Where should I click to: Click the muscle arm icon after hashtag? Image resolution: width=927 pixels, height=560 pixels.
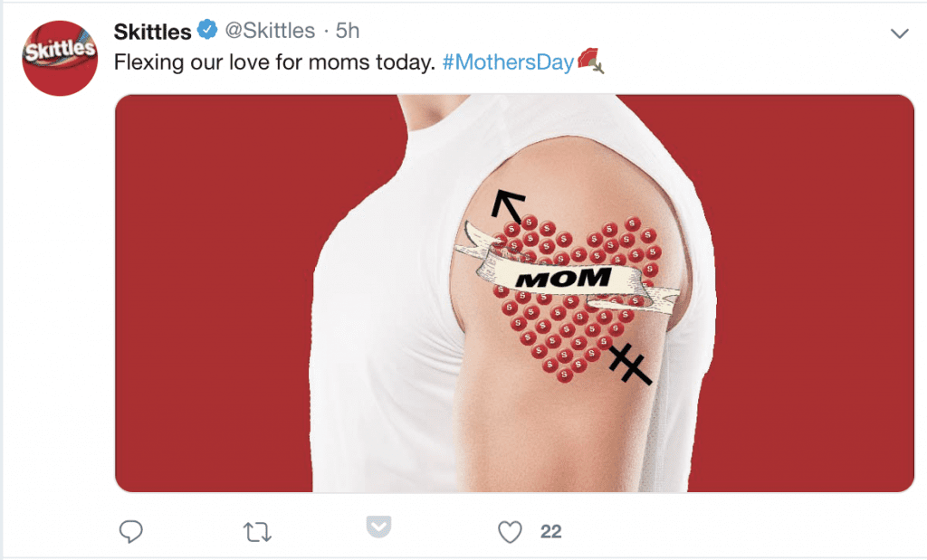597,64
